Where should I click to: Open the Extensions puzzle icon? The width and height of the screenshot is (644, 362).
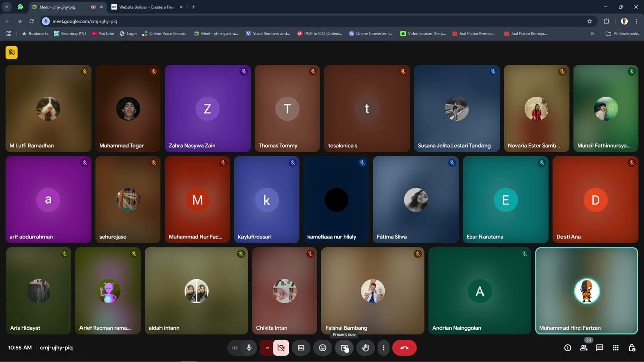[606, 21]
